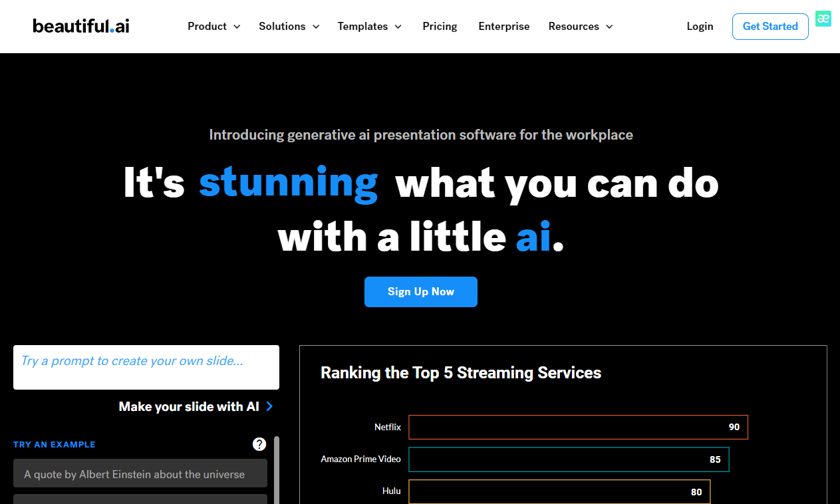
Task: Expand the Product dropdown menu
Action: [214, 27]
